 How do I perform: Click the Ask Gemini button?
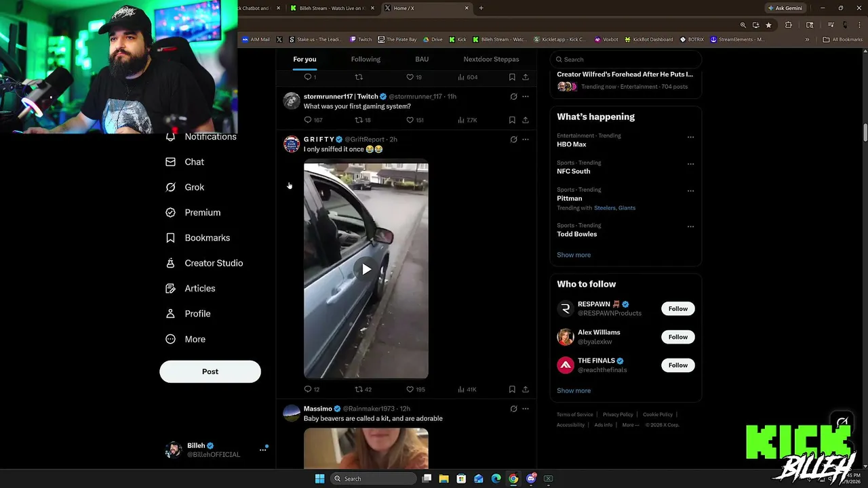[x=785, y=8]
